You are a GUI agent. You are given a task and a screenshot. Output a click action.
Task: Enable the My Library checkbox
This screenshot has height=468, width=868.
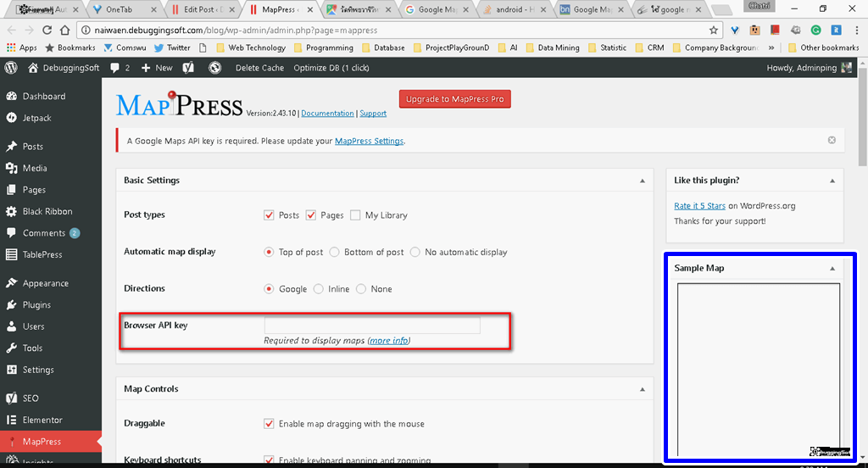point(355,214)
